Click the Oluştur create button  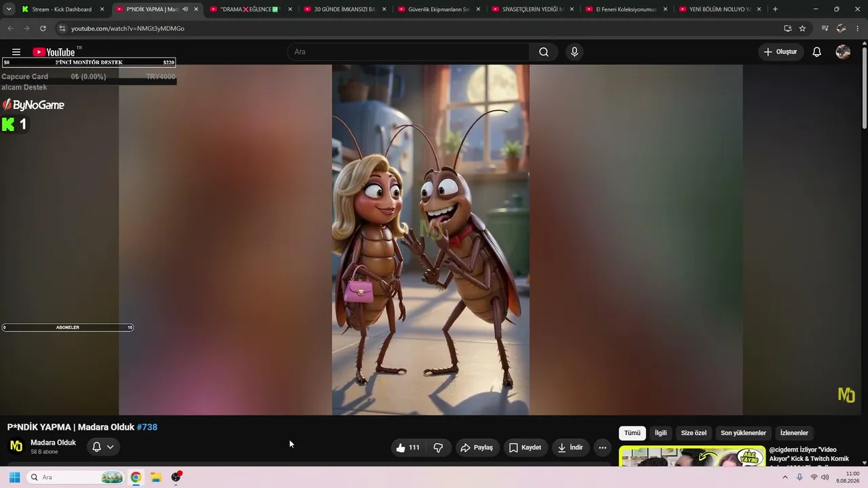[781, 52]
